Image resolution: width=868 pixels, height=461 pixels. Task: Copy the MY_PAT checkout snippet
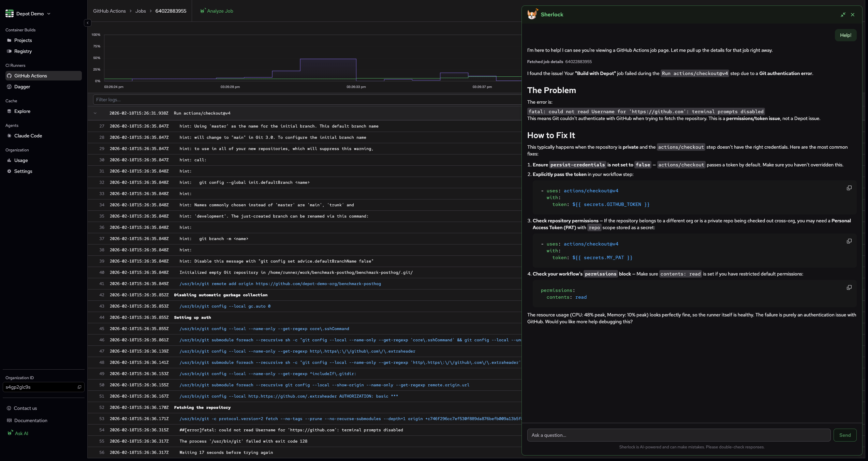[x=849, y=241]
